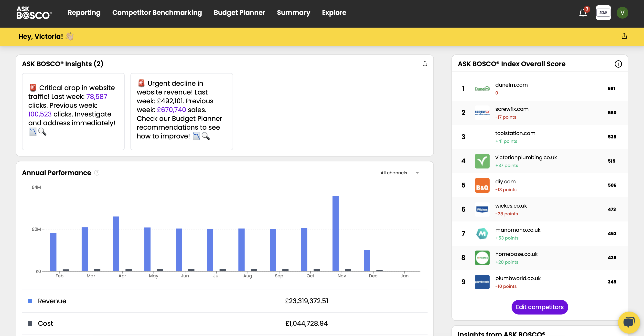Click the share icon in the yellow header
Image resolution: width=644 pixels, height=336 pixels.
click(624, 36)
